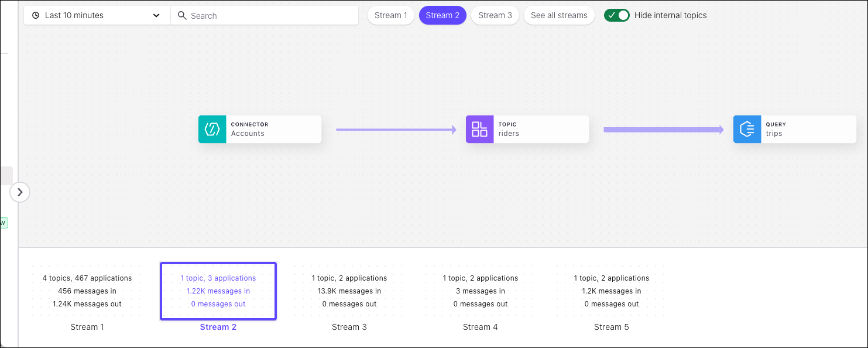Click the purple riders topic icon
Image resolution: width=868 pixels, height=348 pixels.
479,129
